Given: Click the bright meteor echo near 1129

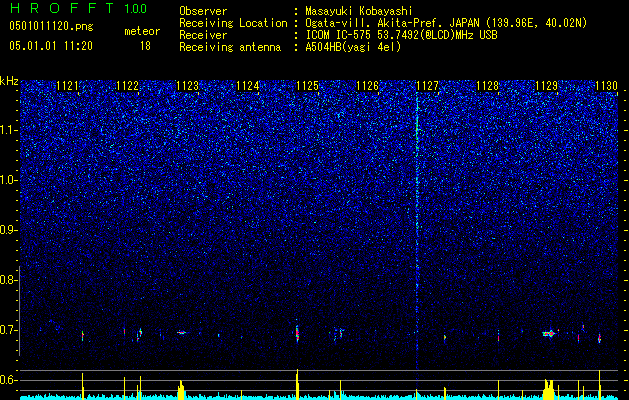Looking at the screenshot, I should click(x=549, y=333).
